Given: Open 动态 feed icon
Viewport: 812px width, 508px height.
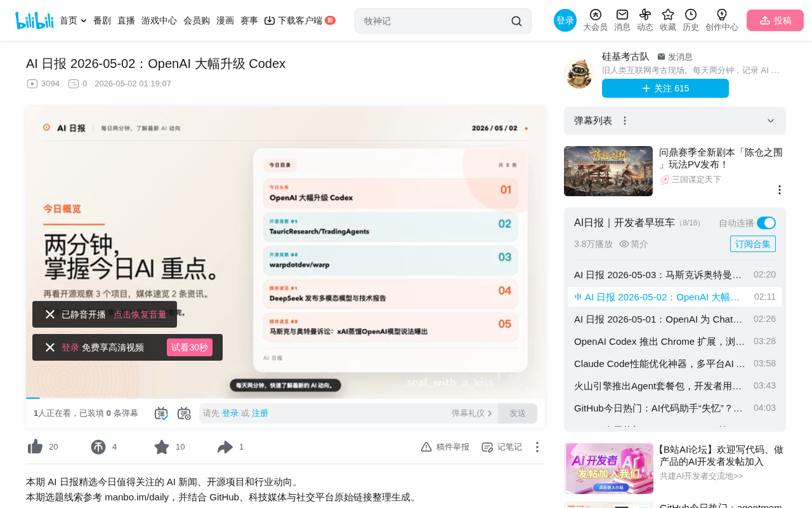Looking at the screenshot, I should 645,15.
